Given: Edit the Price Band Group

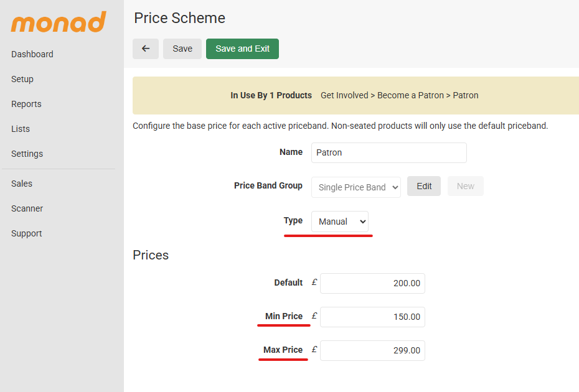Looking at the screenshot, I should pyautogui.click(x=424, y=186).
